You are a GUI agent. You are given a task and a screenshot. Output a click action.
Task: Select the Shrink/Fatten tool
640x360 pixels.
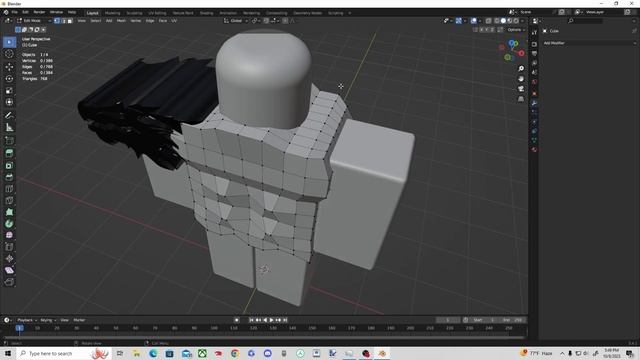9,258
